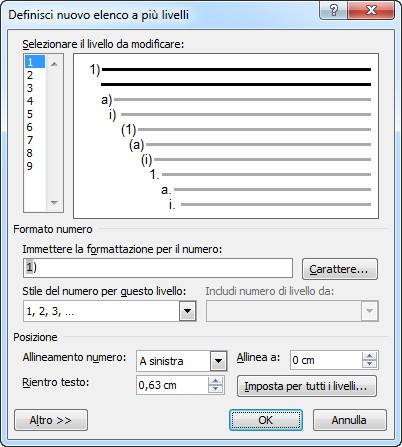Expand more options with Altro >>
Viewport: 402px width, 447px height.
[51, 420]
